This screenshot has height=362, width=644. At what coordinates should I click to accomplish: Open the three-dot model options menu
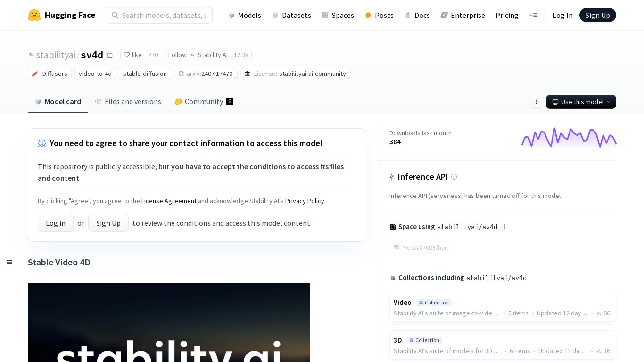point(536,102)
